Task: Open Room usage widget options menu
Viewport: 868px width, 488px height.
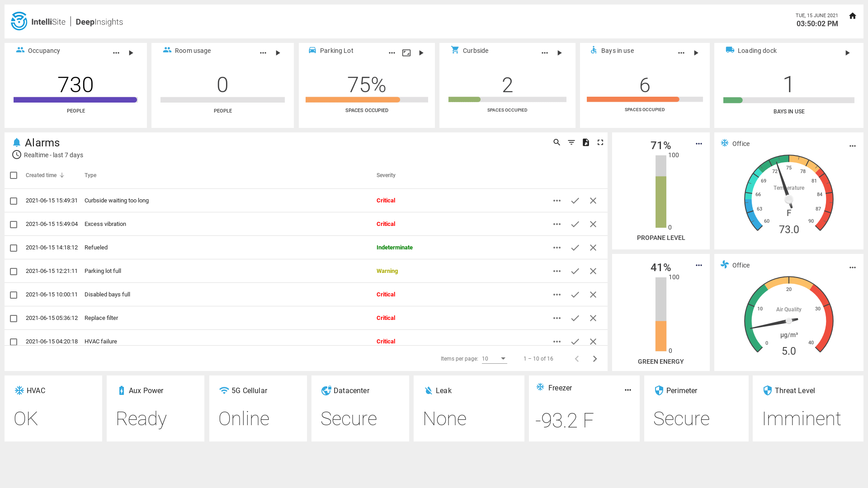Action: pyautogui.click(x=263, y=53)
